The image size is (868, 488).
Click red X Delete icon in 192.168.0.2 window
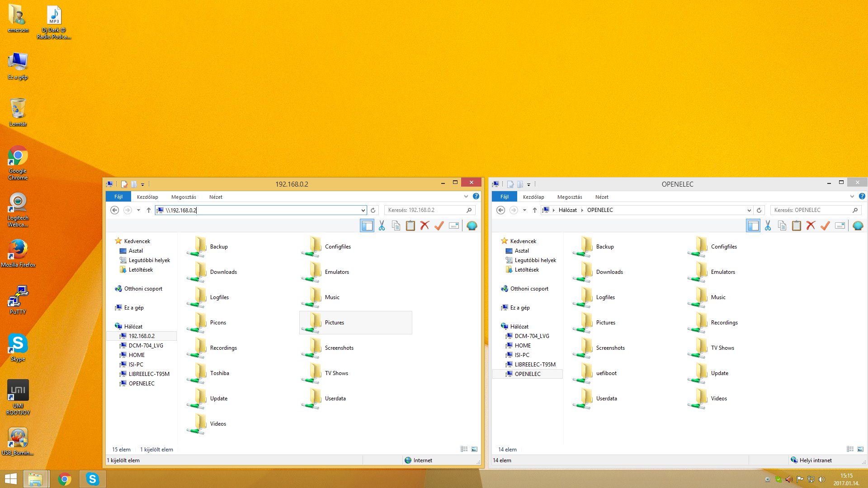tap(425, 225)
